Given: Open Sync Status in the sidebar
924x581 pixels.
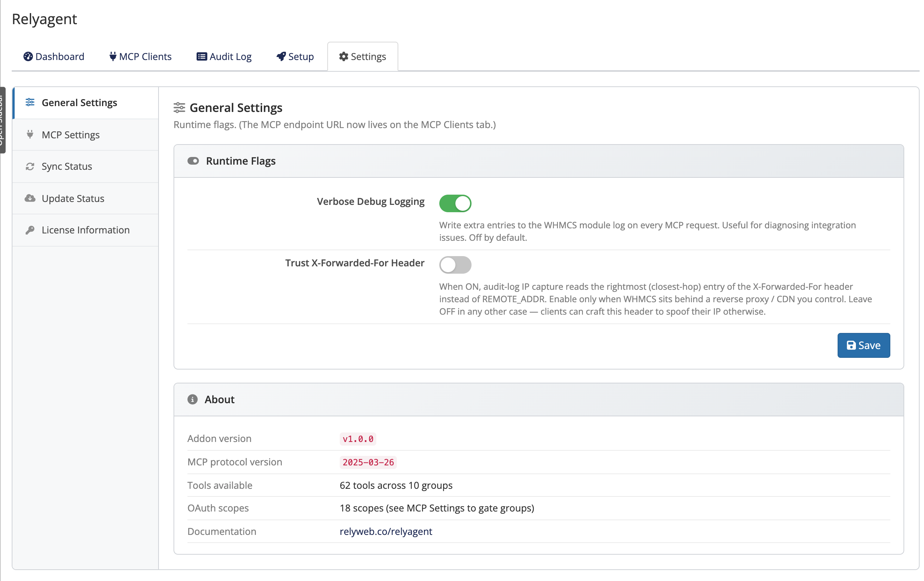Looking at the screenshot, I should click(86, 166).
